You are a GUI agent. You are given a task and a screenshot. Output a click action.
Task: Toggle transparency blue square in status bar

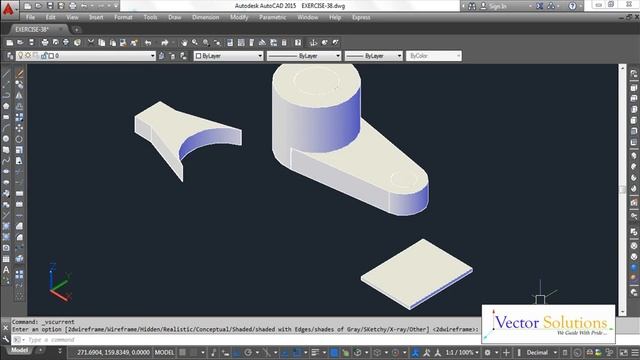(334, 352)
